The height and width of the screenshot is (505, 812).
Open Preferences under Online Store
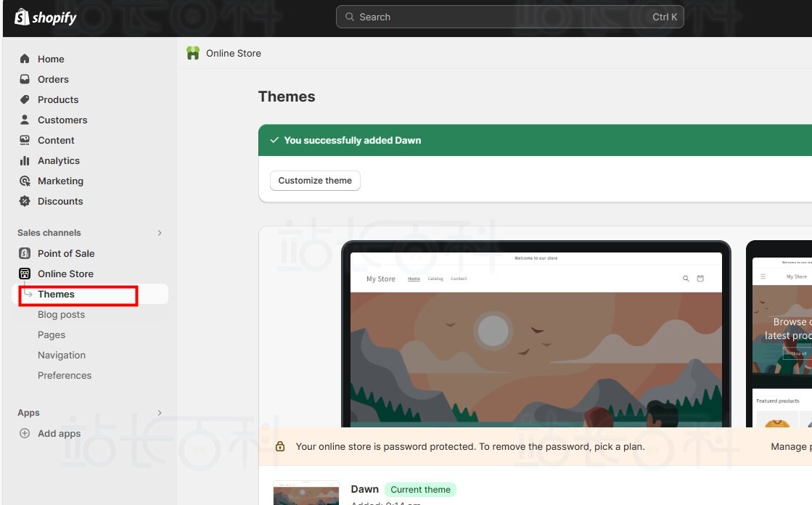64,375
